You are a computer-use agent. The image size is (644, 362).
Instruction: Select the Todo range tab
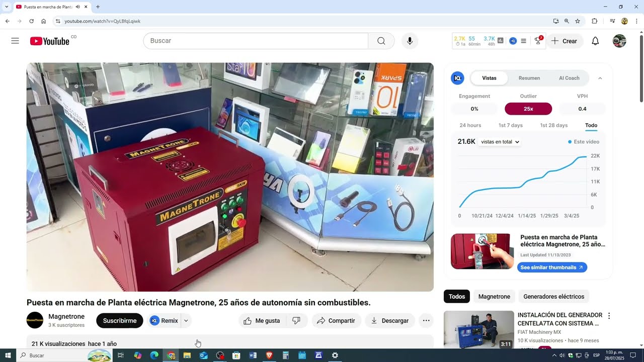(591, 125)
